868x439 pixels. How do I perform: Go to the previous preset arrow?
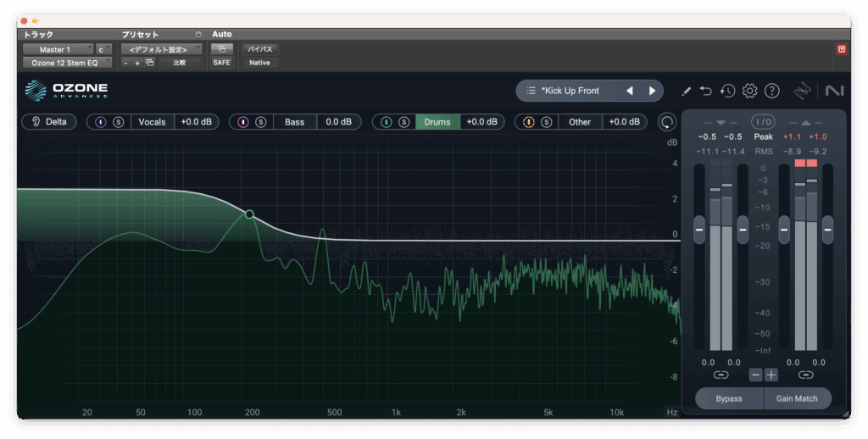(x=629, y=91)
